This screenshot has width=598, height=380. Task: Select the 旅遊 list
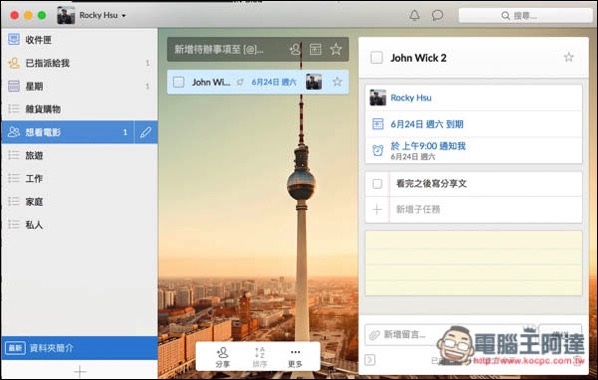coord(79,155)
